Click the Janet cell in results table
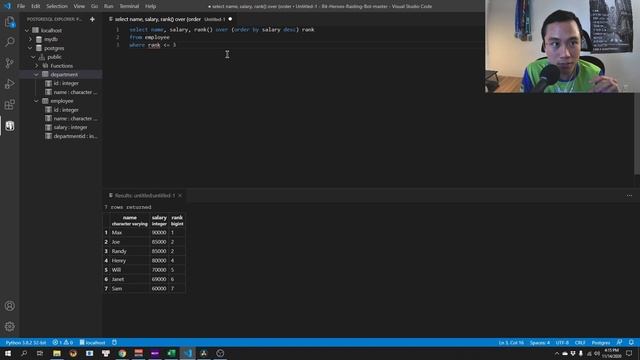640x360 pixels. 129,280
